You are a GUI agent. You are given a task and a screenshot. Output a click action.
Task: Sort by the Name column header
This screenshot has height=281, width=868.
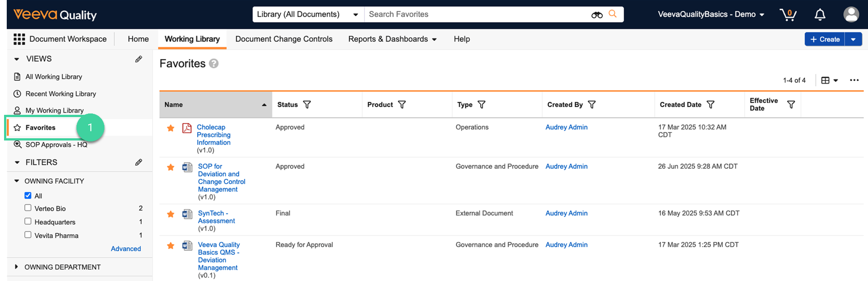pos(216,104)
